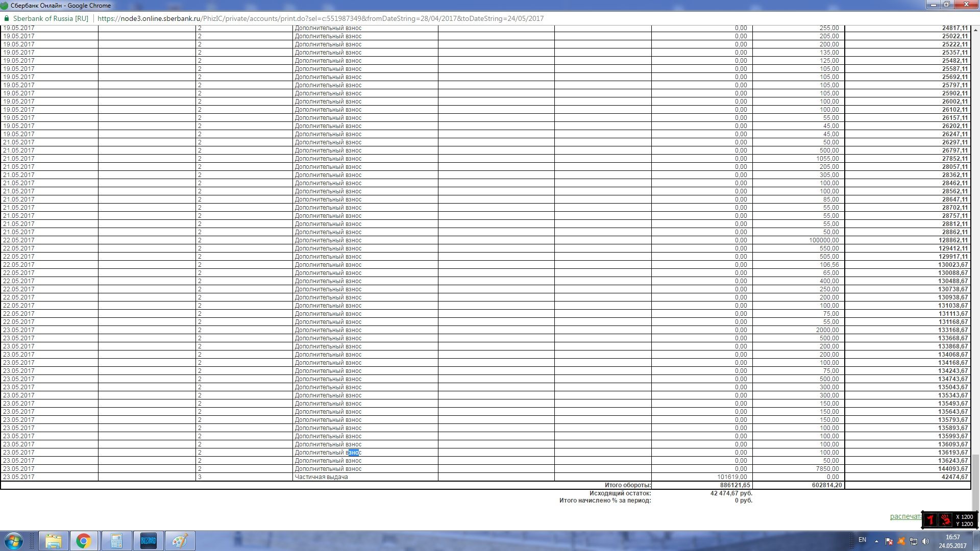Click the Avast antivirus tray icon

[x=901, y=541]
